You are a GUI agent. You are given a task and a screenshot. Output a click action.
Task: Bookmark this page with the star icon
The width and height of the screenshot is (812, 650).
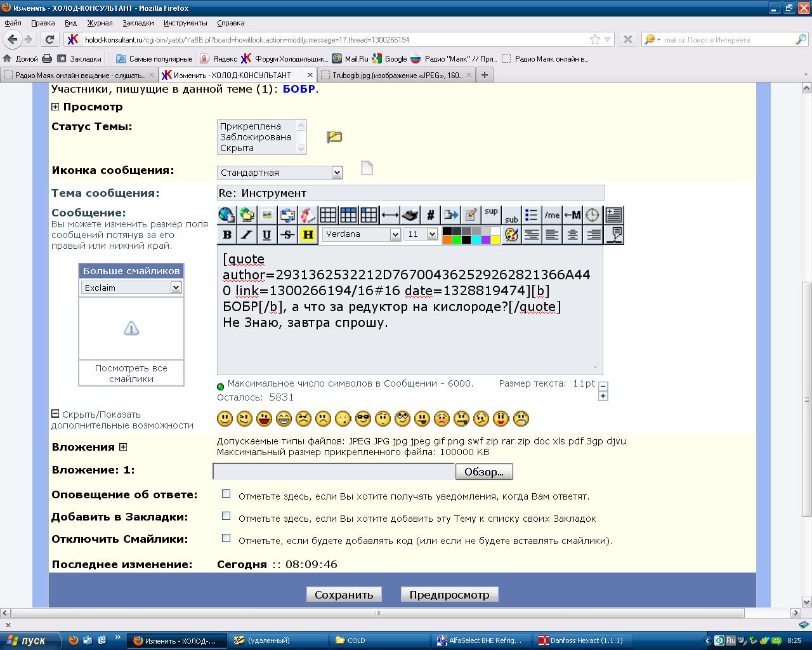click(x=595, y=39)
